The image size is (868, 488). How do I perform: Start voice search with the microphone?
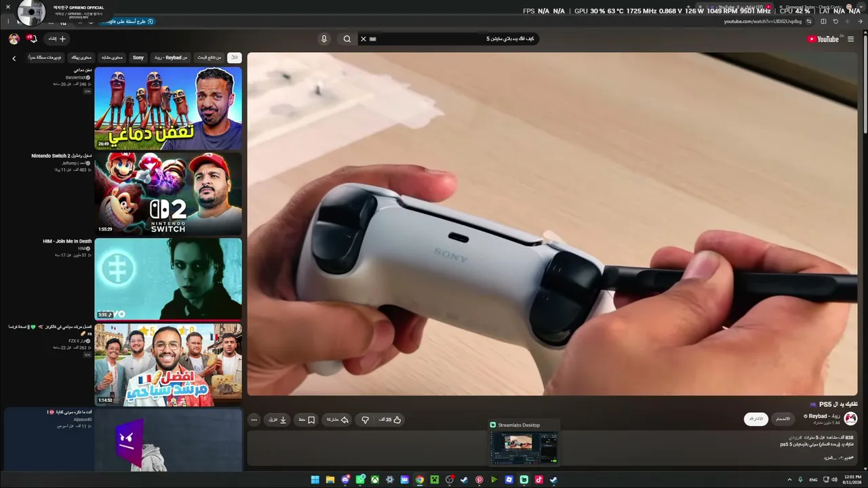pyautogui.click(x=324, y=39)
